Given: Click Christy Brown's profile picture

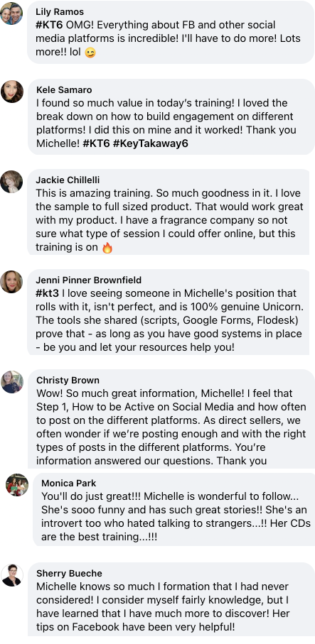Looking at the screenshot, I should pyautogui.click(x=12, y=382).
